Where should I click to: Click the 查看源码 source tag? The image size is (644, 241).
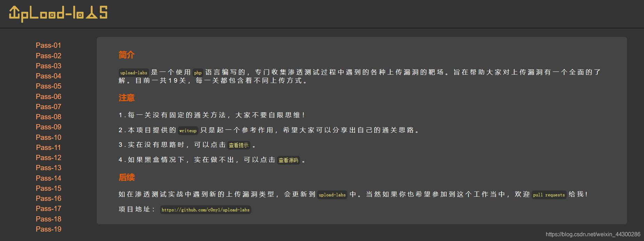point(288,160)
